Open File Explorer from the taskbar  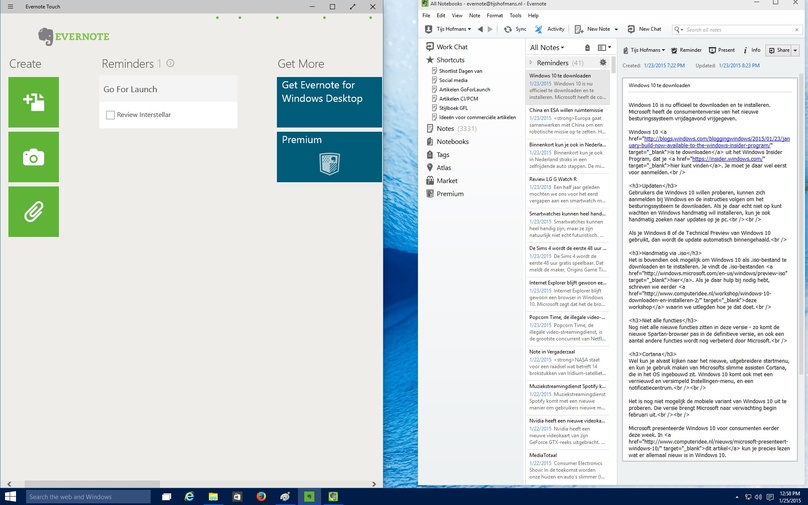tap(213, 497)
